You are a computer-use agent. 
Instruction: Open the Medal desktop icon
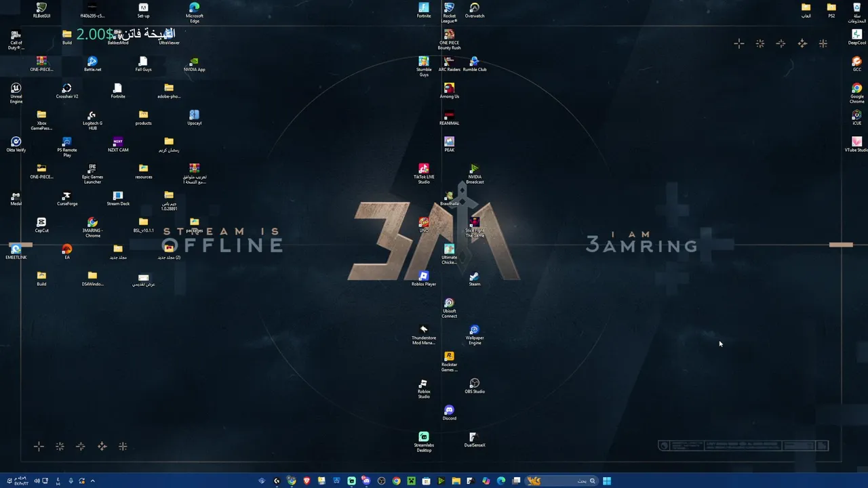tap(16, 199)
